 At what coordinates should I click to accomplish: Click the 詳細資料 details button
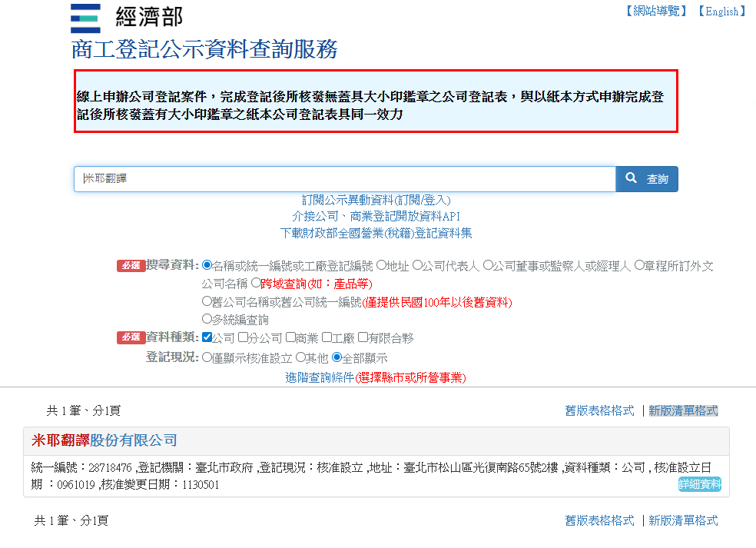(x=699, y=484)
